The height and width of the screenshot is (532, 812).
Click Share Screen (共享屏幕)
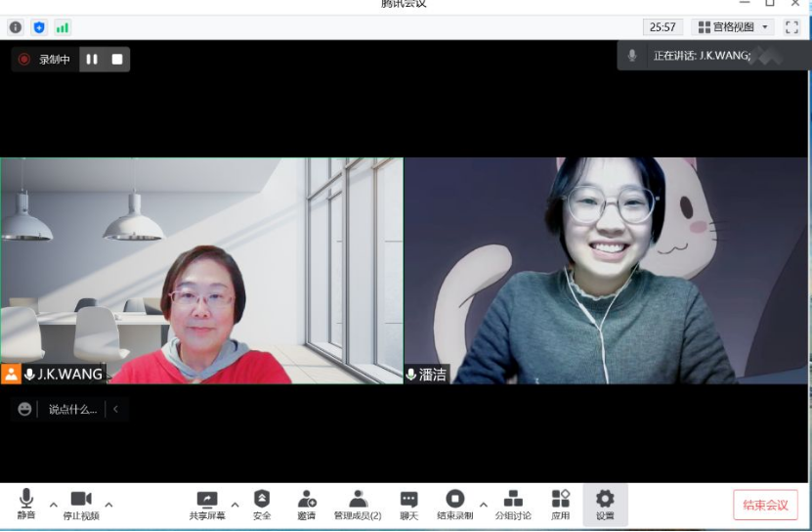coord(206,505)
